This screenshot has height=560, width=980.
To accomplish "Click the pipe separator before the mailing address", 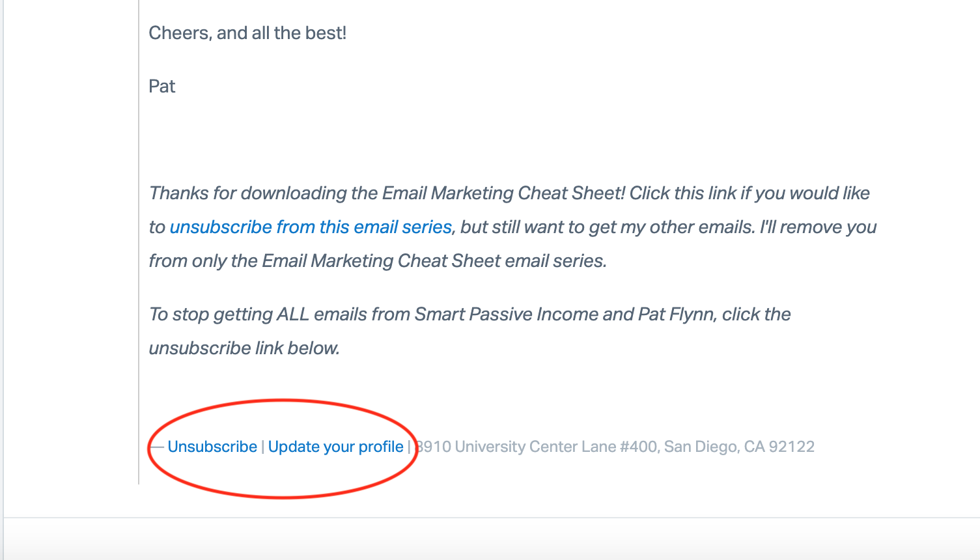I will click(409, 447).
